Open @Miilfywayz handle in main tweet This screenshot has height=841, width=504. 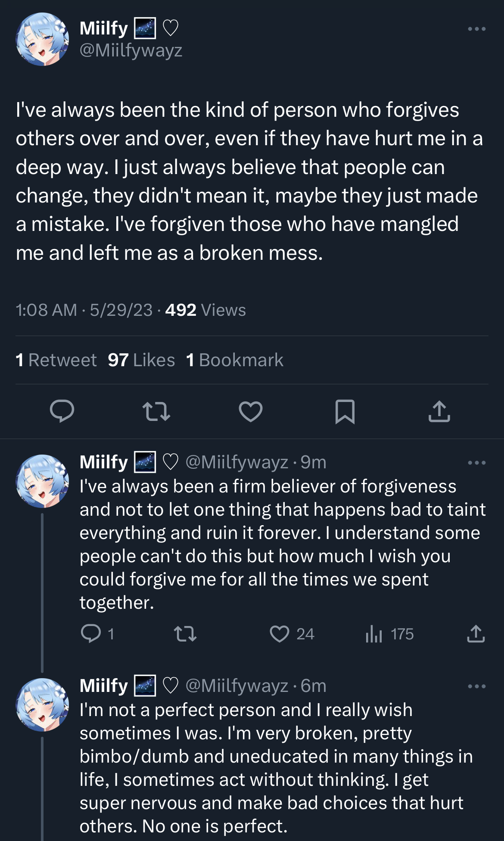click(x=131, y=50)
